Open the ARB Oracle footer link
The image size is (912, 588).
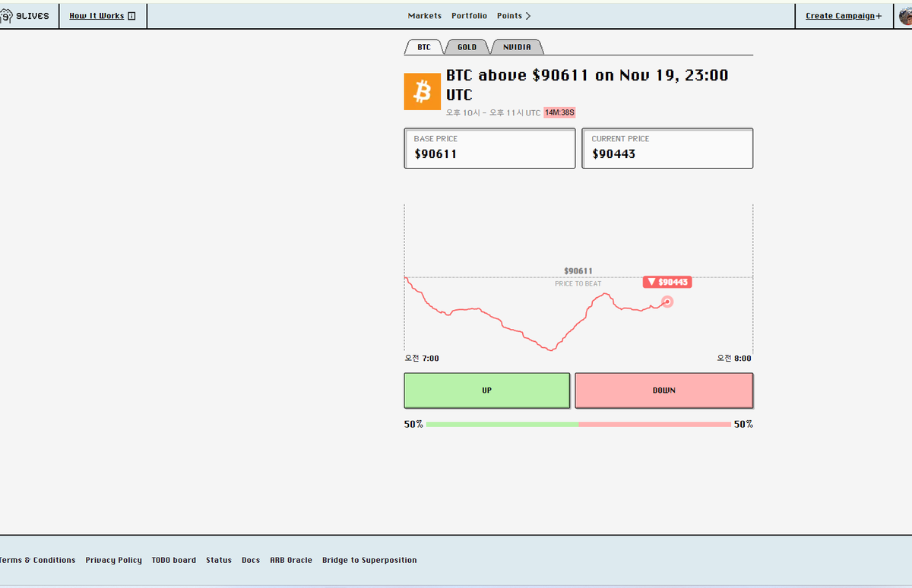click(291, 560)
